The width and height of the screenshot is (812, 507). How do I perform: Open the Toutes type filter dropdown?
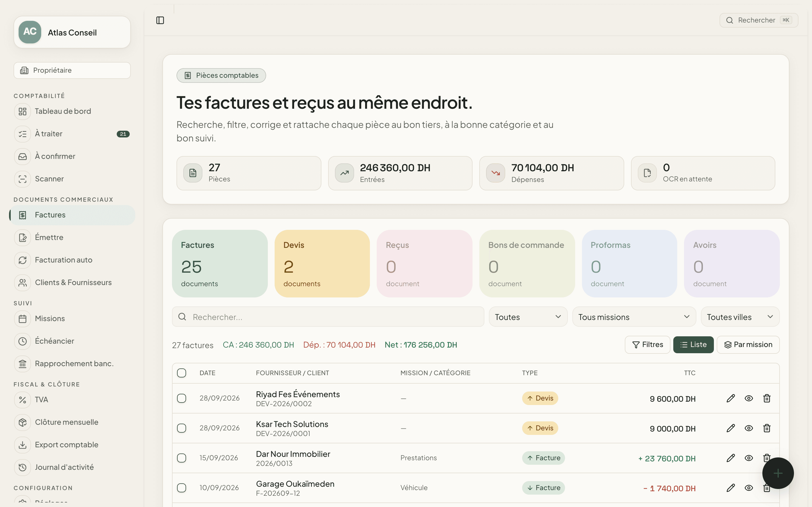coord(528,317)
